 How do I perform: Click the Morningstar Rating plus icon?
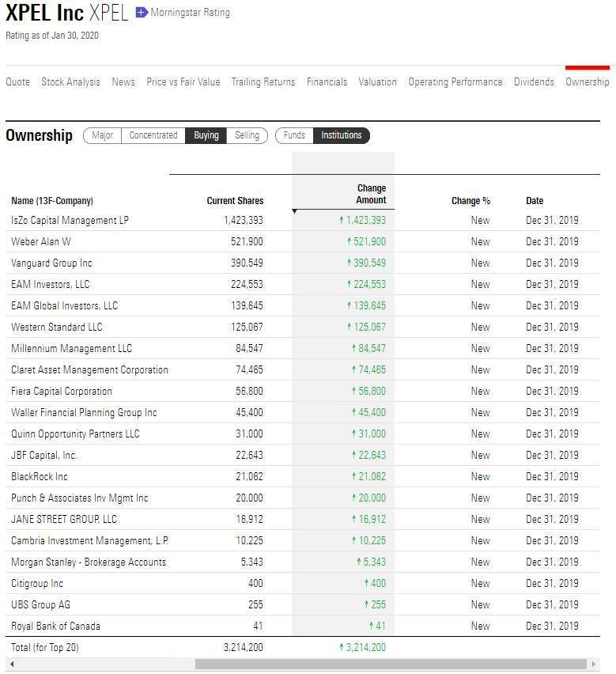[142, 13]
